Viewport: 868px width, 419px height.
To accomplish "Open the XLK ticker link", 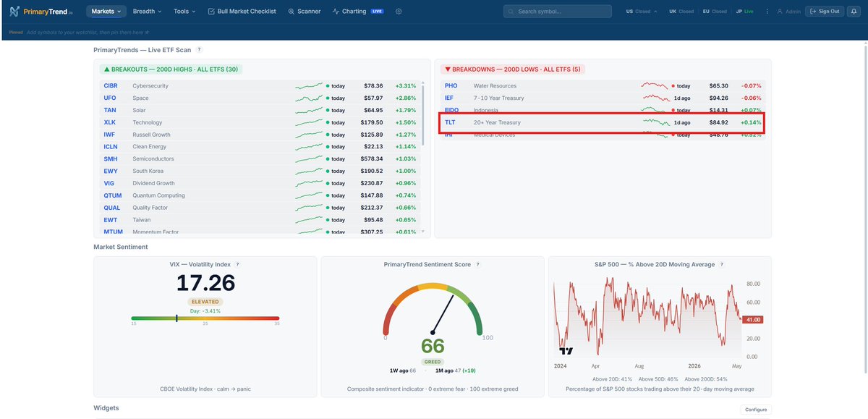I will coord(110,122).
